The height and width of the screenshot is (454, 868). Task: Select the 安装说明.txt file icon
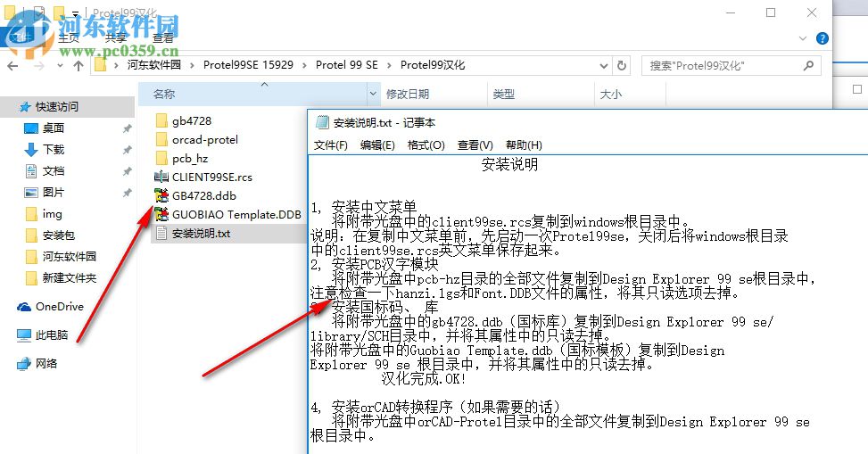(x=161, y=233)
